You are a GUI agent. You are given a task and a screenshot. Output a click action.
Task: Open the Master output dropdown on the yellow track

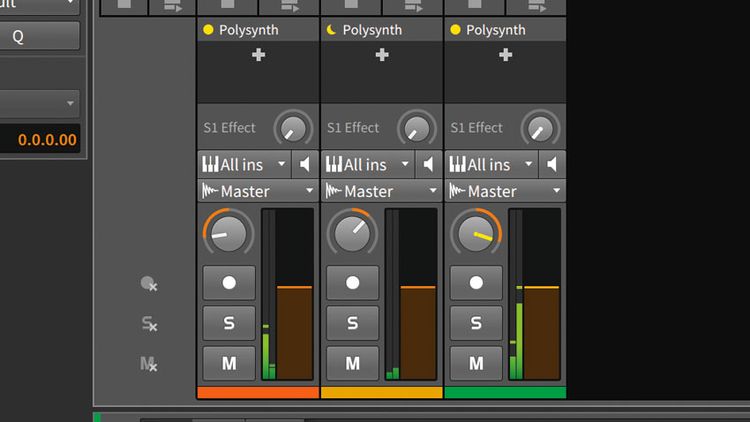[x=381, y=191]
